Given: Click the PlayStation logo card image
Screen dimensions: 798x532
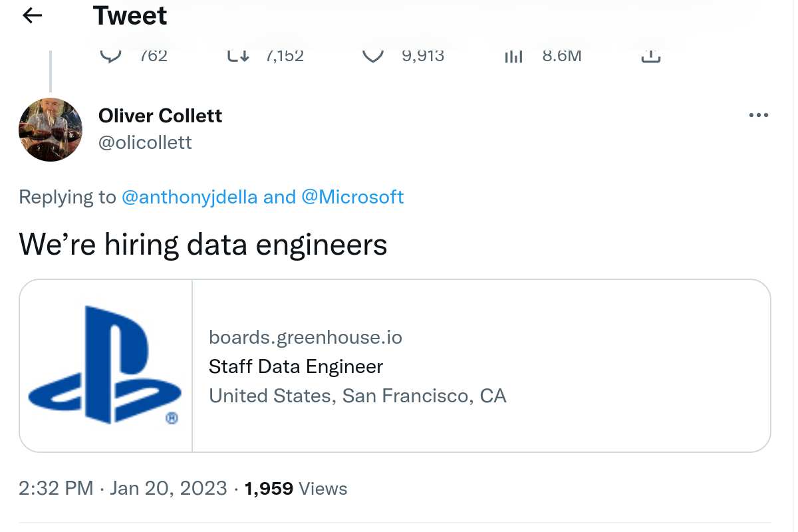Looking at the screenshot, I should pos(106,366).
